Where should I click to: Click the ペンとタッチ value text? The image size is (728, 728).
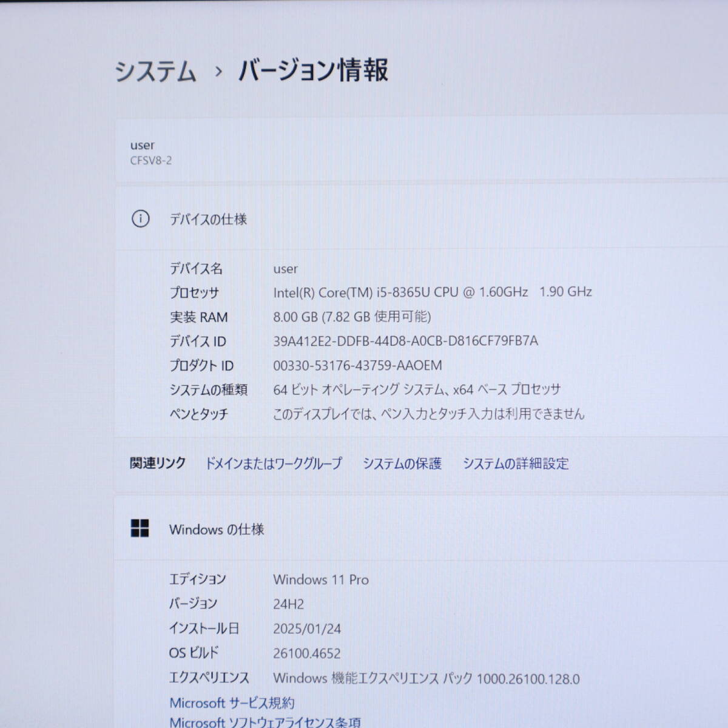tap(429, 414)
